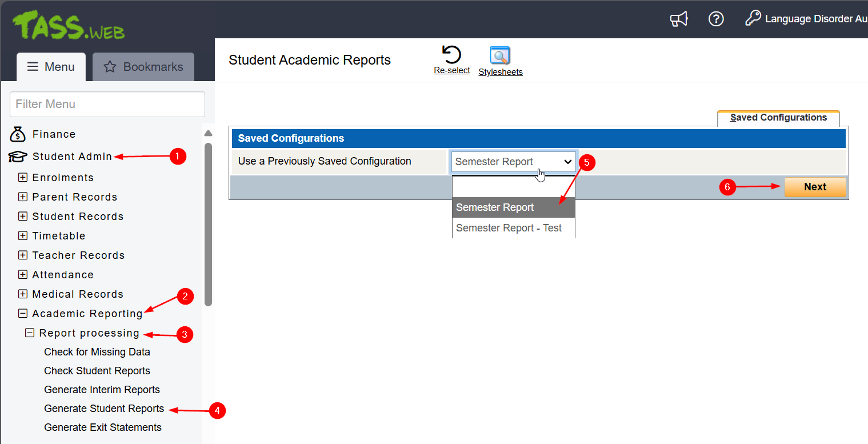Image resolution: width=868 pixels, height=444 pixels.
Task: Click the announcements megaphone icon
Action: click(678, 19)
